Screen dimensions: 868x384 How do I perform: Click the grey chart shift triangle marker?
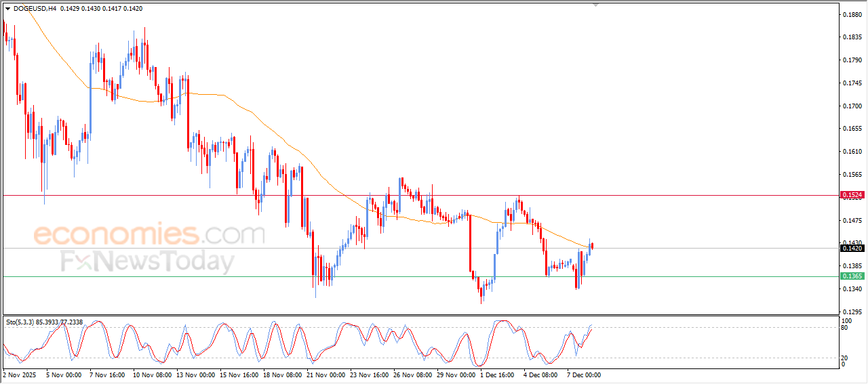tap(596, 5)
